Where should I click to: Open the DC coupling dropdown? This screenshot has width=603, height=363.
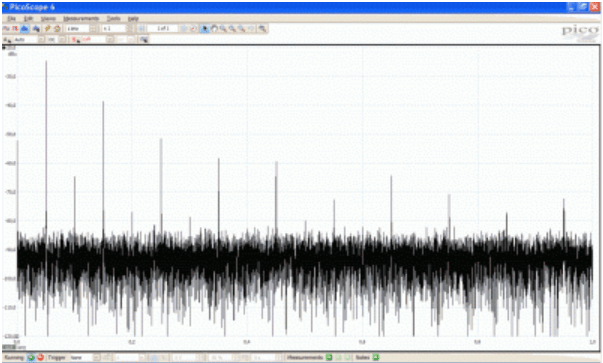[57, 40]
